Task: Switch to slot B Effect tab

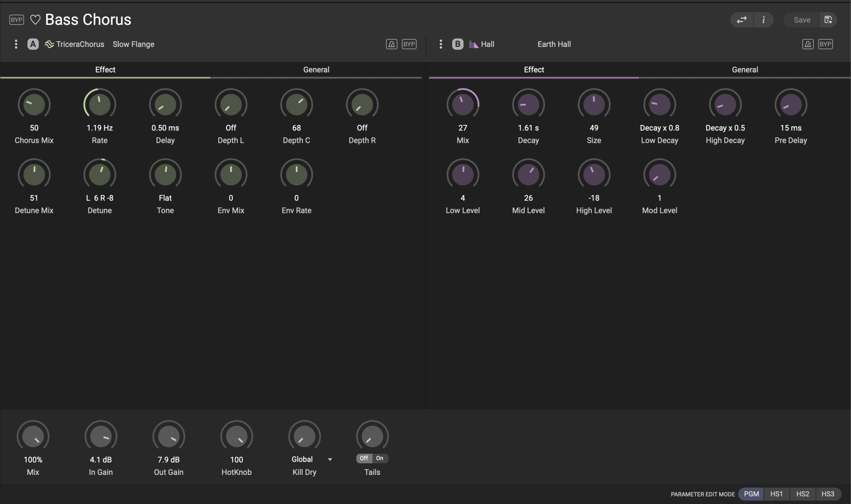Action: click(534, 70)
